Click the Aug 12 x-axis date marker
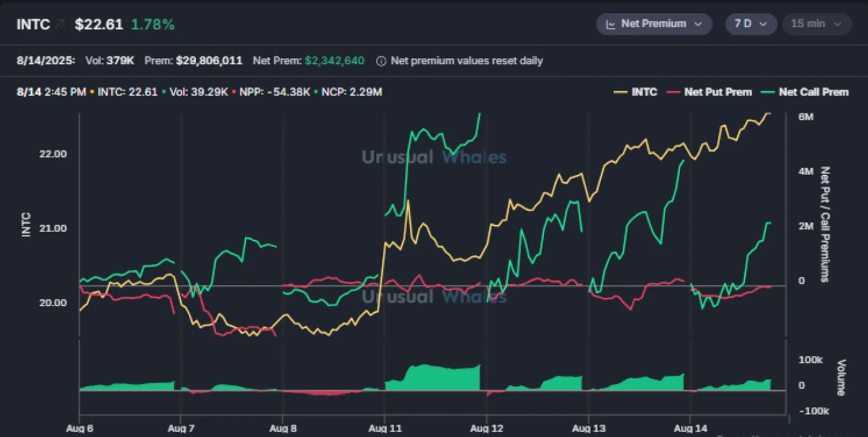Image resolution: width=868 pixels, height=437 pixels. coord(487,428)
